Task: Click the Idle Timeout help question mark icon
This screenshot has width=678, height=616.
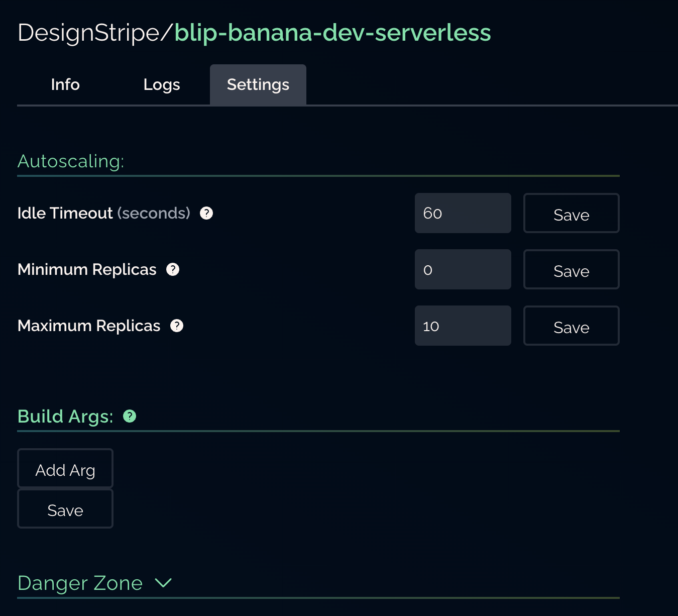Action: [206, 213]
